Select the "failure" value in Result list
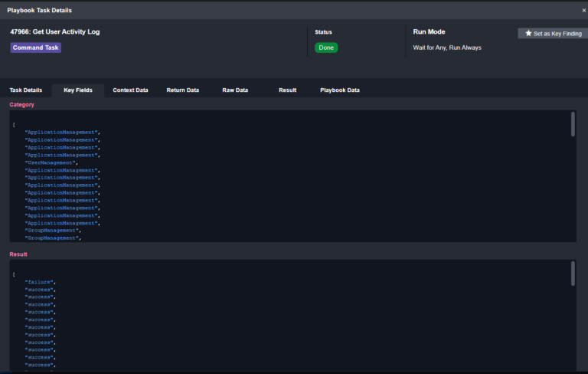 click(40, 282)
